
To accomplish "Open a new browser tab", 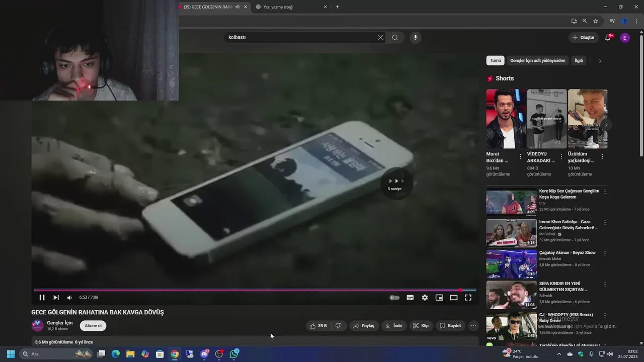I will click(337, 7).
